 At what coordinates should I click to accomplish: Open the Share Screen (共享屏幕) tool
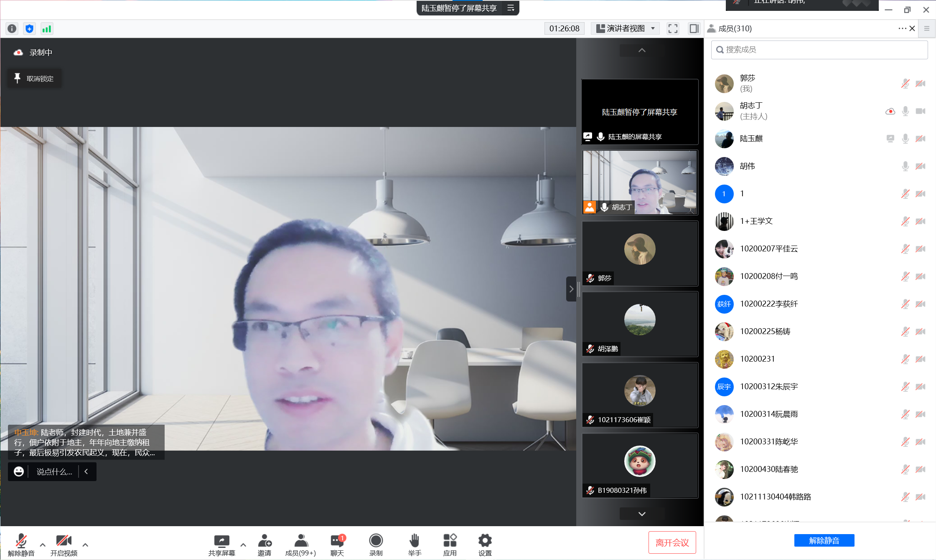click(221, 544)
